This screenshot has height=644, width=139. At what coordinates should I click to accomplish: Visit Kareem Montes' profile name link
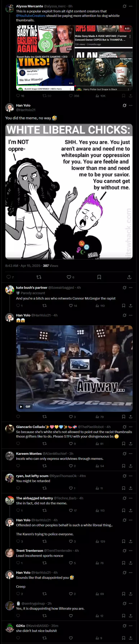29,454
